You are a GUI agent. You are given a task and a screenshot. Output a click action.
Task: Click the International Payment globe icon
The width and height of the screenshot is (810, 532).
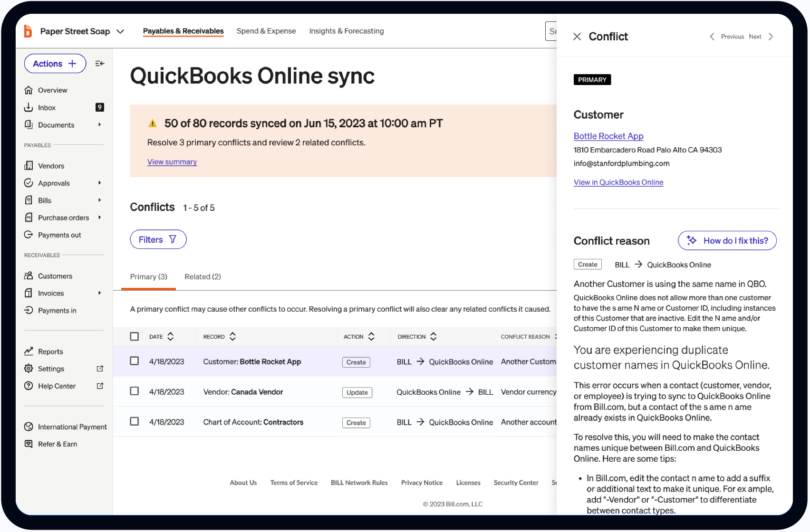(29, 427)
